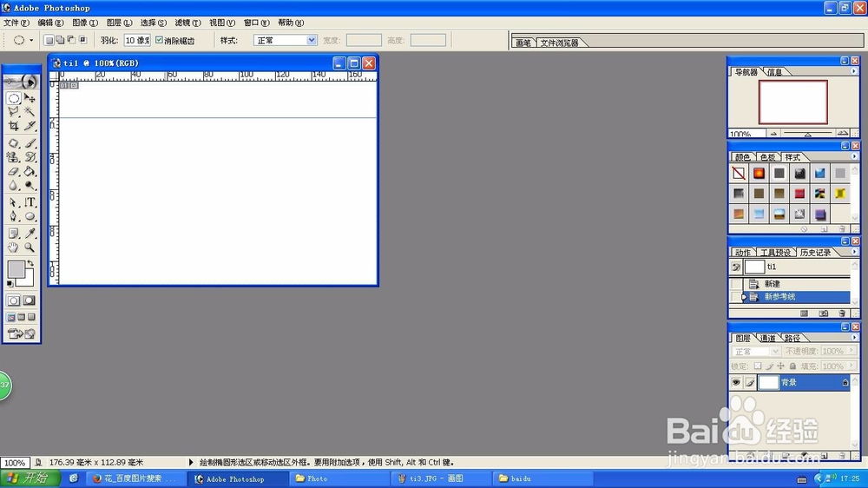Image resolution: width=868 pixels, height=488 pixels.
Task: Open the Layers panel flyout menu arrow
Action: pyautogui.click(x=853, y=337)
